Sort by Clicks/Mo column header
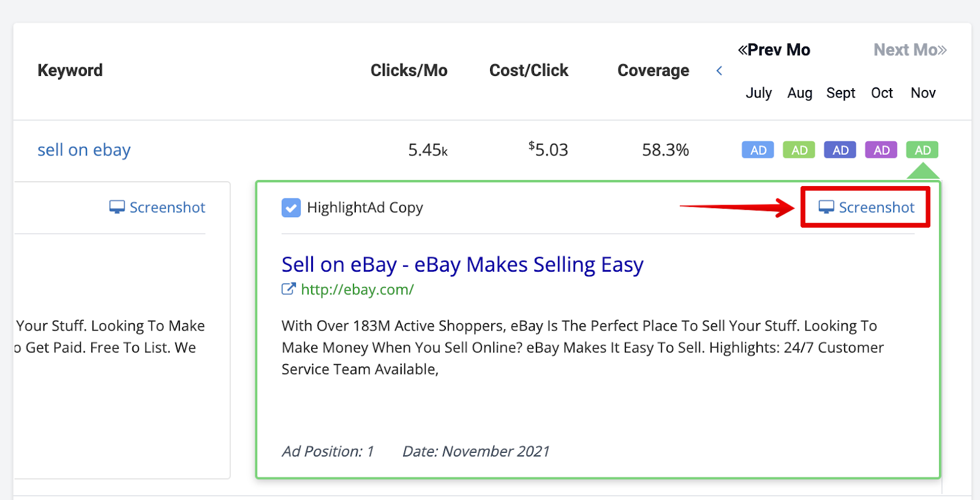 [409, 70]
